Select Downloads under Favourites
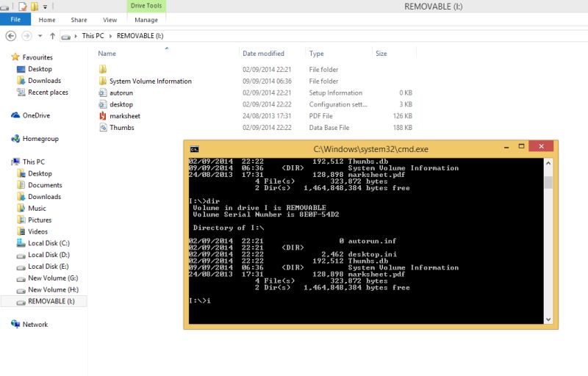Viewport: 588px width, 376px height. point(44,81)
